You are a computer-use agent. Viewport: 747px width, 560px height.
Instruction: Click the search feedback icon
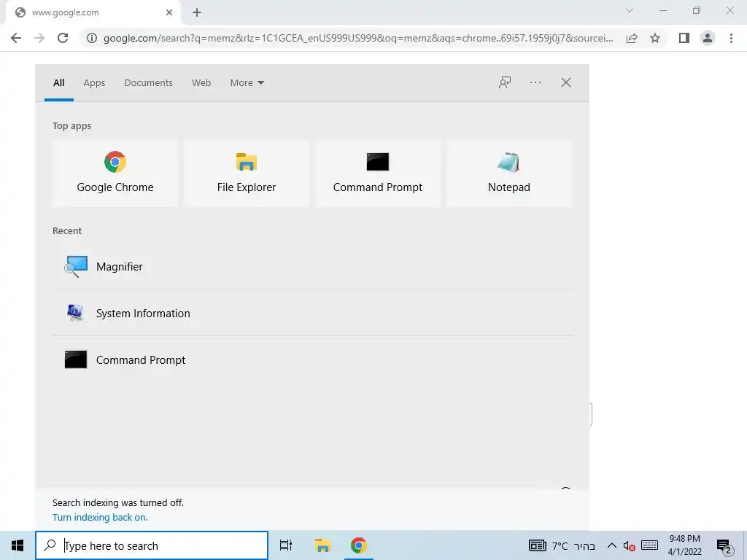pyautogui.click(x=505, y=82)
